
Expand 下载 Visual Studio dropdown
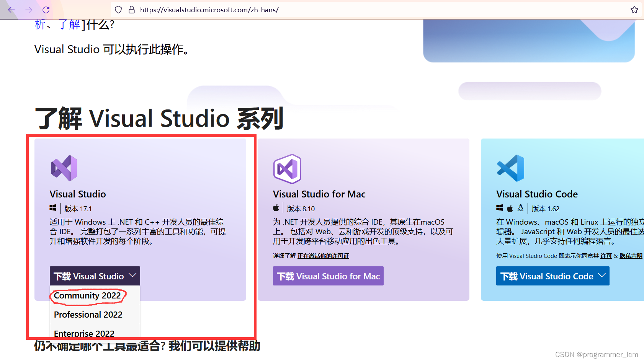(95, 276)
